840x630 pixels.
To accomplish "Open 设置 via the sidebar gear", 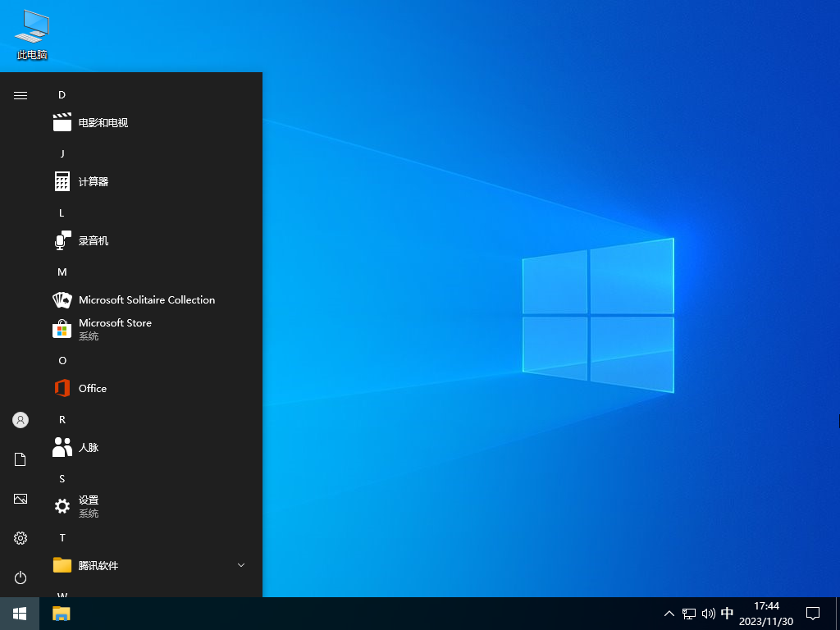I will point(20,538).
